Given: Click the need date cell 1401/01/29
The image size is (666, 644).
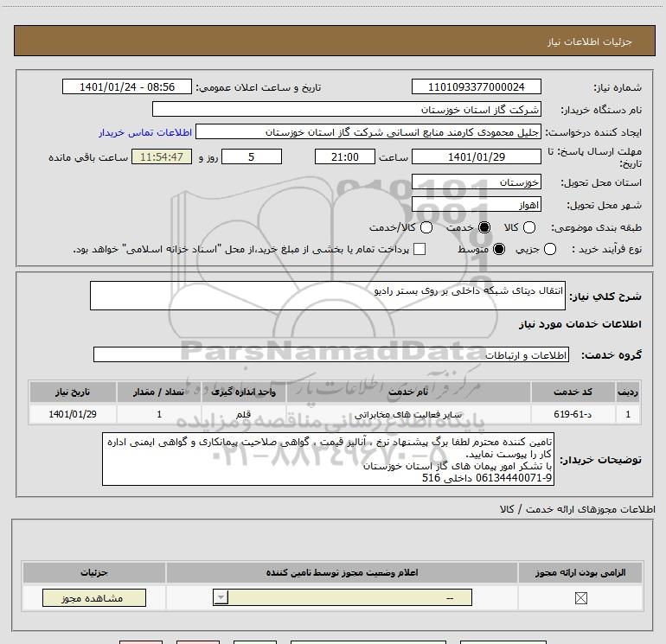Looking at the screenshot, I should tap(73, 414).
